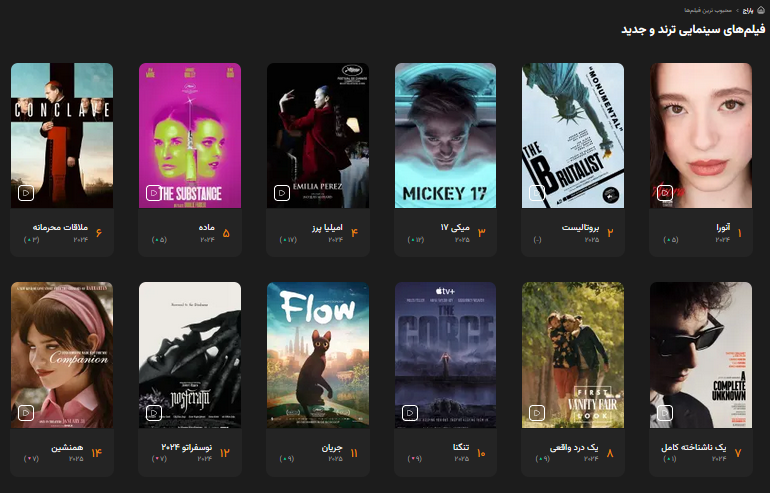This screenshot has width=770, height=493.
Task: Open the ملاقات محرمانه movie title link
Action: click(60, 227)
